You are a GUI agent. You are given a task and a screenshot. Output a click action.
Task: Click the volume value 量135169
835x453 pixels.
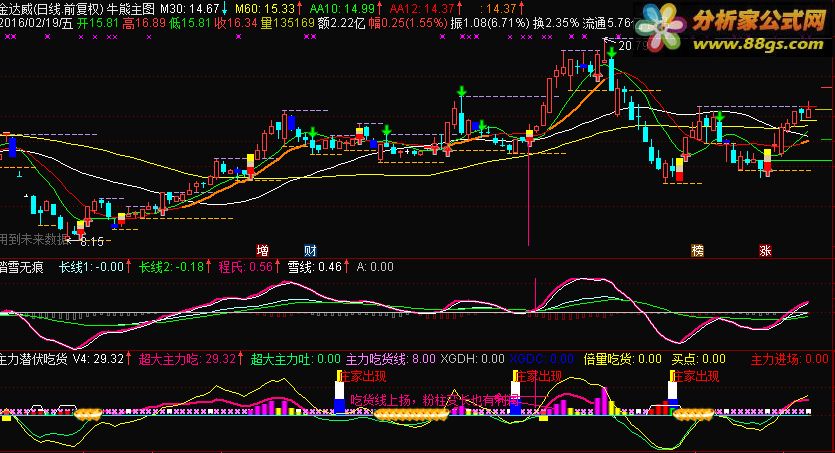[x=288, y=23]
